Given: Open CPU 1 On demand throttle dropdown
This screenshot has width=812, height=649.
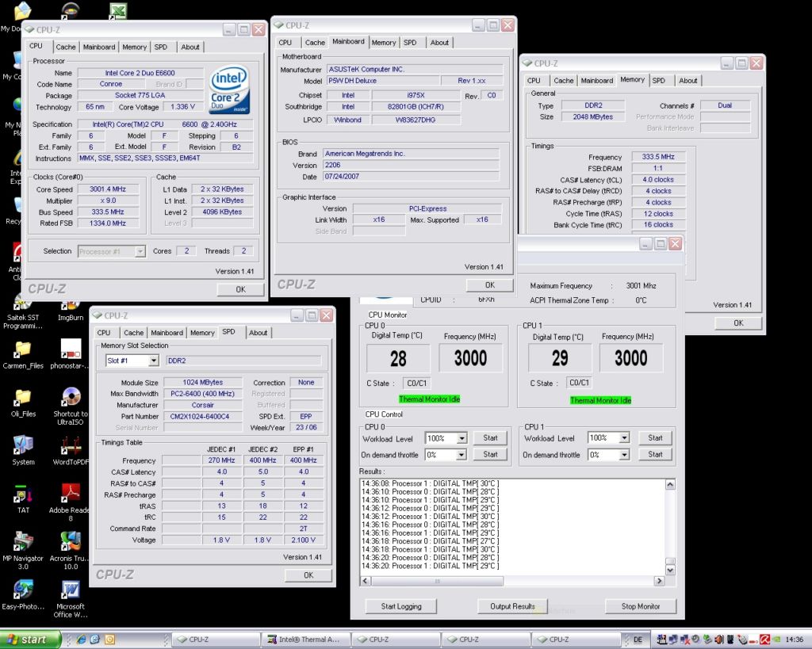Looking at the screenshot, I should click(x=625, y=454).
